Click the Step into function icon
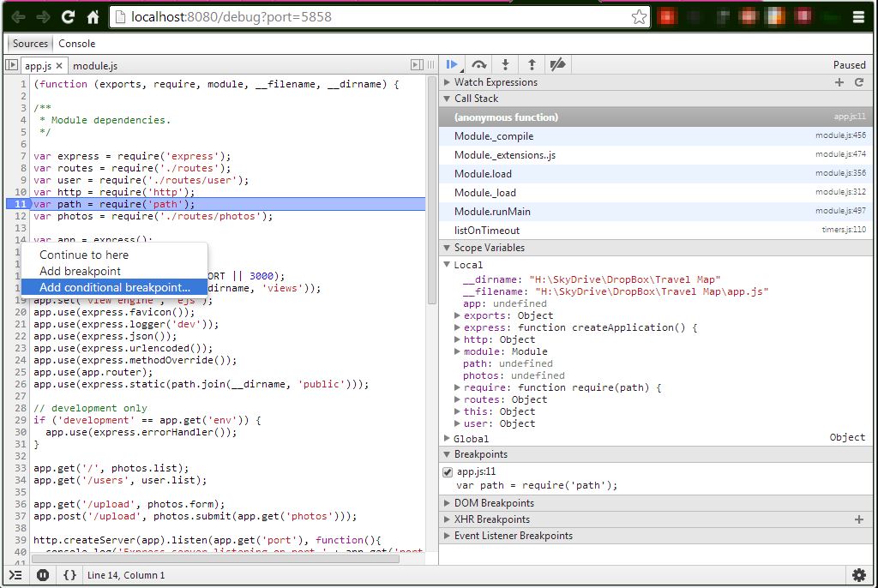878x588 pixels. pyautogui.click(x=506, y=64)
